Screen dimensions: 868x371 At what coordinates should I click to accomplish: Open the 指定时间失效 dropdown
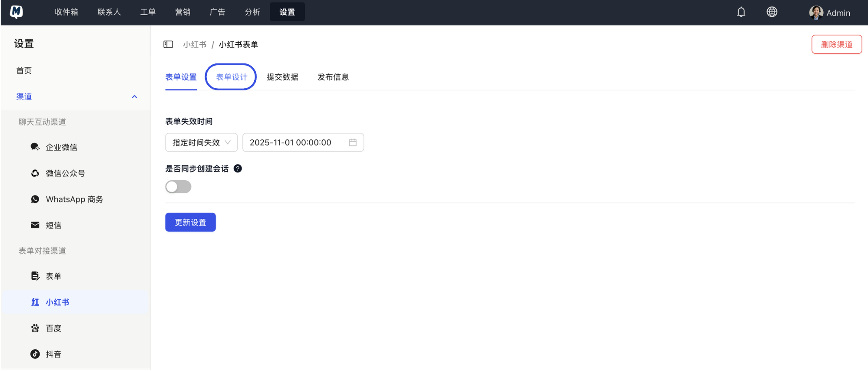tap(201, 142)
